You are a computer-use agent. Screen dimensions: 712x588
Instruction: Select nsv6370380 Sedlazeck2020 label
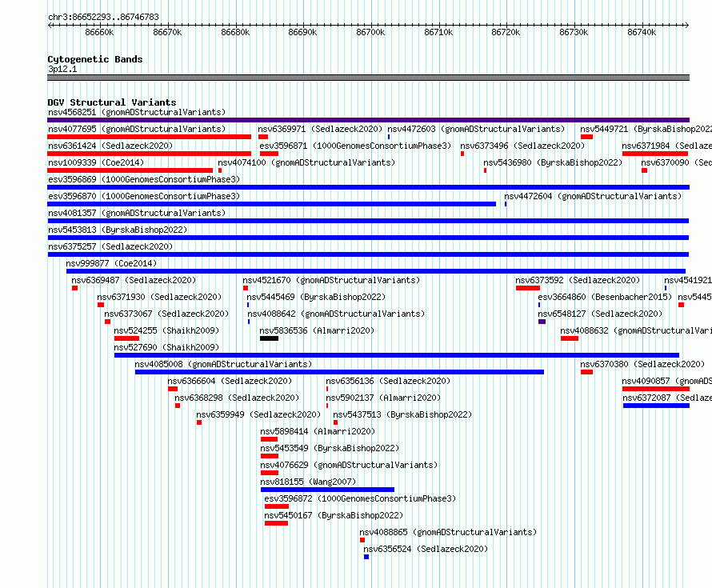[x=643, y=364]
